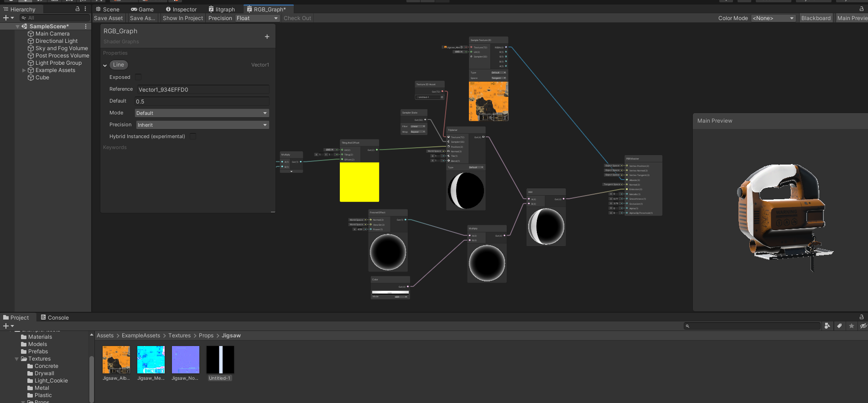
Task: Select the Jigsaw_No... normal map thumbnail
Action: click(x=186, y=360)
